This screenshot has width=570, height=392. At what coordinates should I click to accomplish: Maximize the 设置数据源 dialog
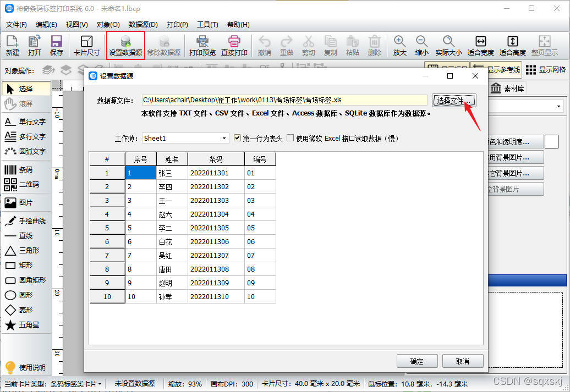[450, 75]
